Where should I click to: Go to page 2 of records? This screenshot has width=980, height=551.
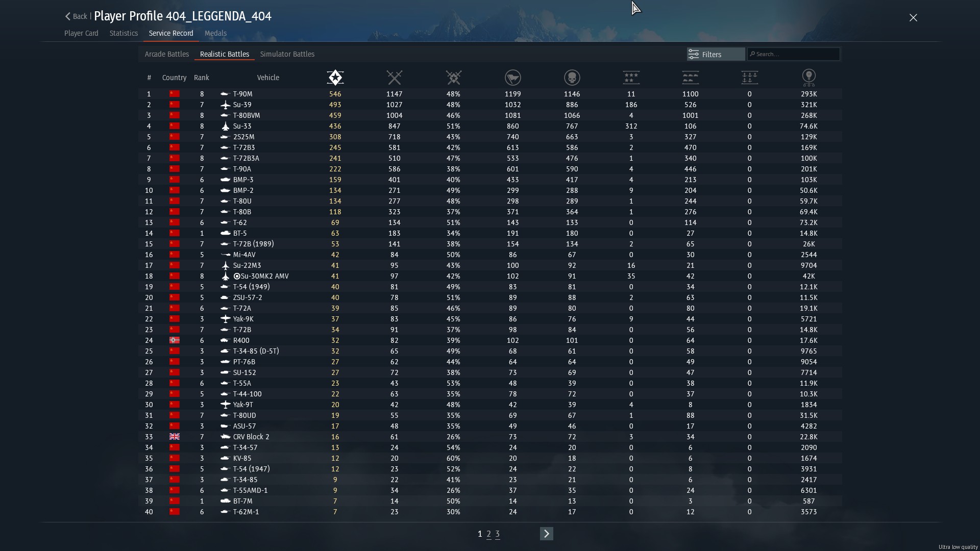pos(488,534)
